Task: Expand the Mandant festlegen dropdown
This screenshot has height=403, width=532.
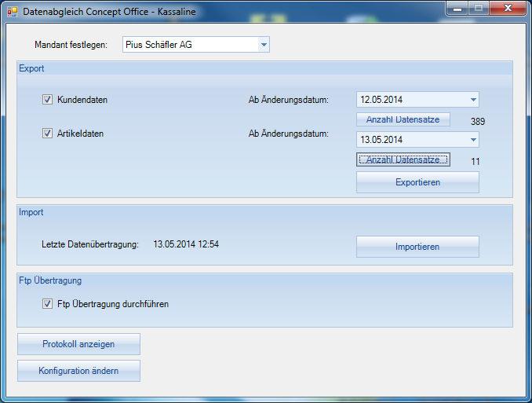Action: coord(264,45)
